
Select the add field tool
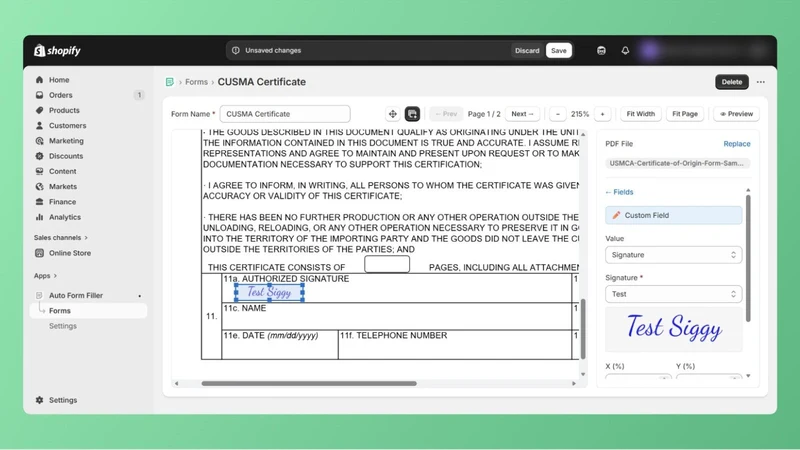(x=412, y=114)
